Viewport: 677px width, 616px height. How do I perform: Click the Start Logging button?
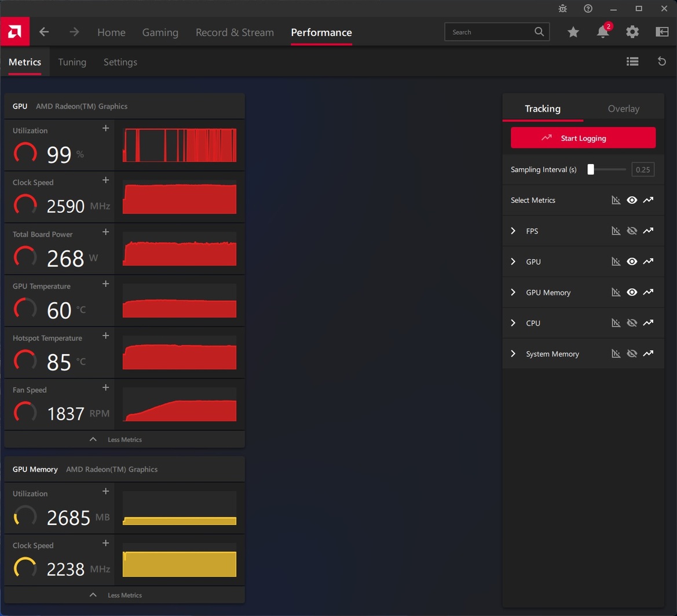point(583,138)
